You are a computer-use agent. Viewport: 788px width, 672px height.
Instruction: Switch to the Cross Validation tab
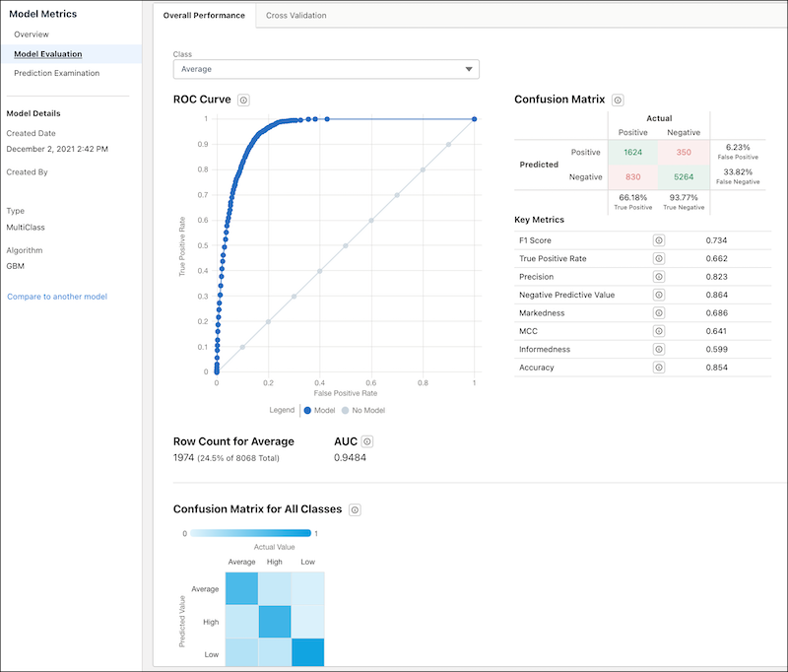[x=296, y=16]
